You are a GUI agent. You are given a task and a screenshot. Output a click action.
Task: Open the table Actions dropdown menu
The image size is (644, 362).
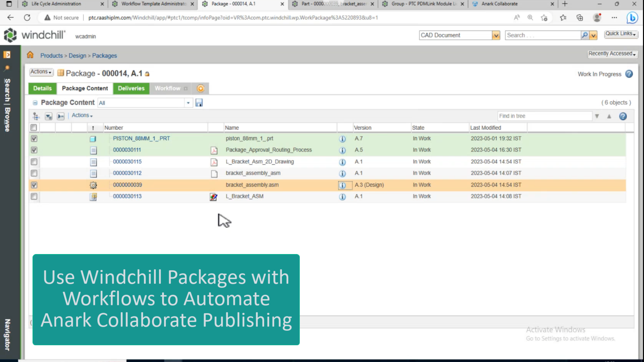tap(82, 115)
